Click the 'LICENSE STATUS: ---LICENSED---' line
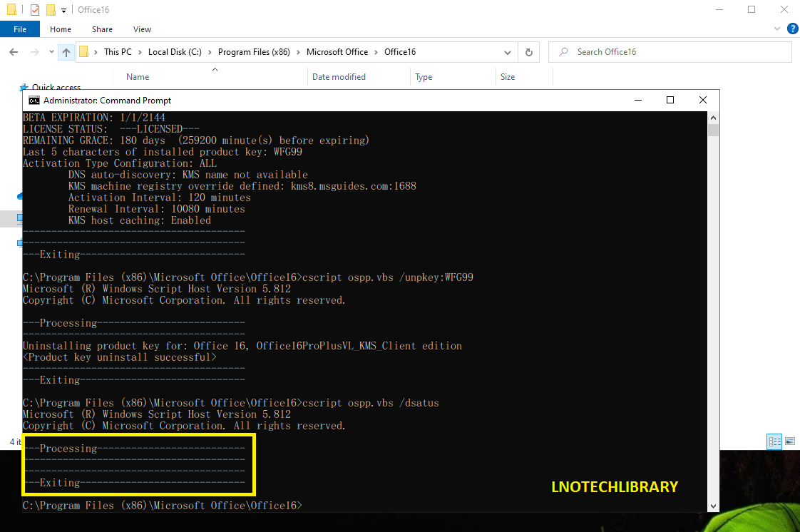 tap(111, 129)
